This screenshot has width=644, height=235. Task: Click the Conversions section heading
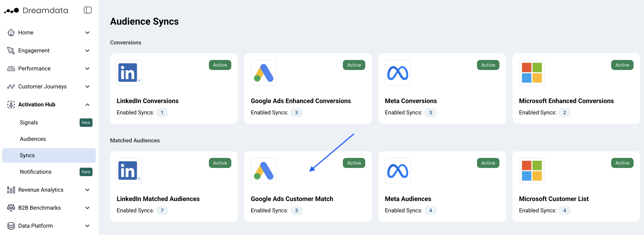(x=126, y=43)
